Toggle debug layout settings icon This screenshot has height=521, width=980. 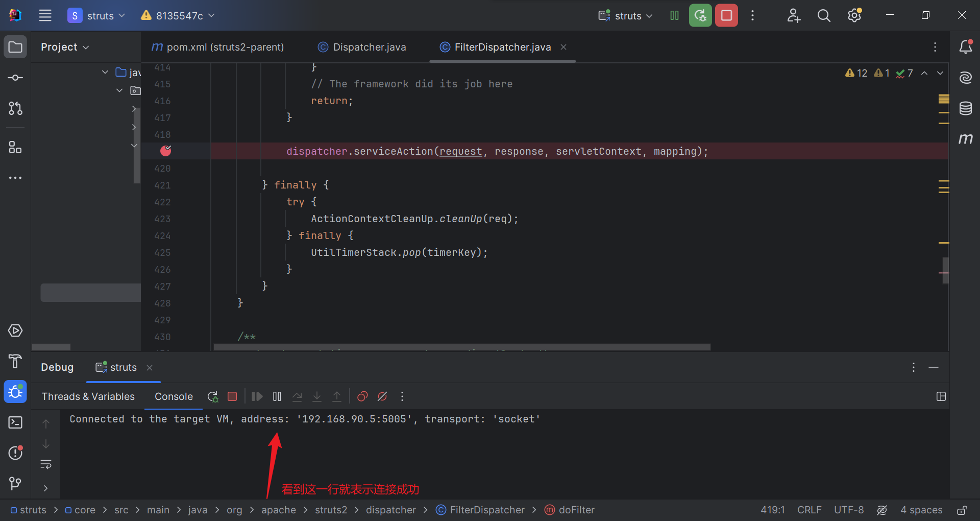click(941, 396)
